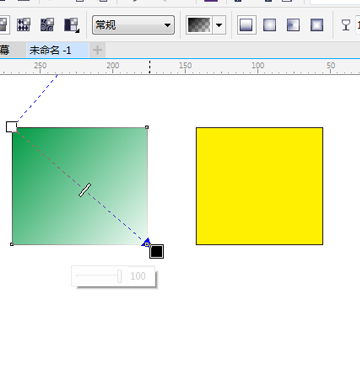Select vector pattern transparency icon

(x=24, y=25)
